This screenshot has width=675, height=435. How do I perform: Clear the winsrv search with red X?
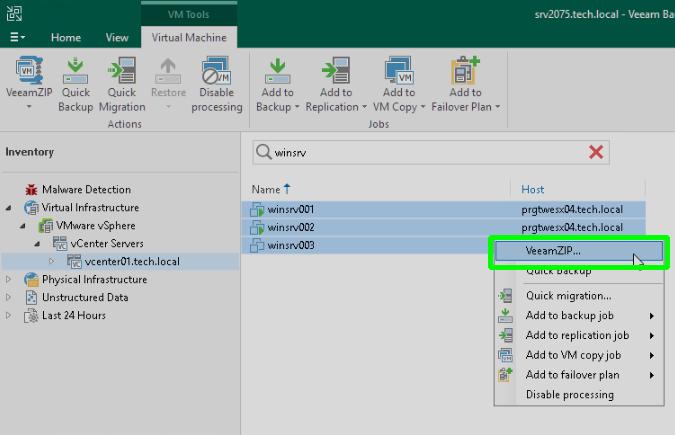(x=596, y=152)
